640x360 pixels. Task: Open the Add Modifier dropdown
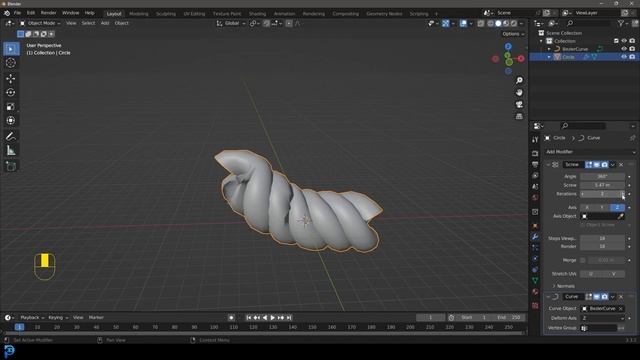tap(590, 152)
